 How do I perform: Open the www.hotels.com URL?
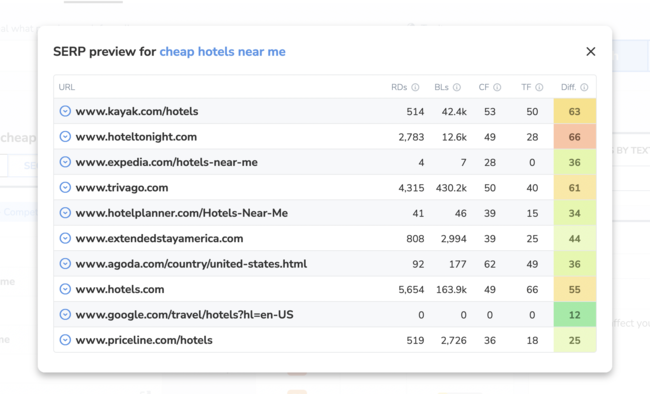pos(120,289)
